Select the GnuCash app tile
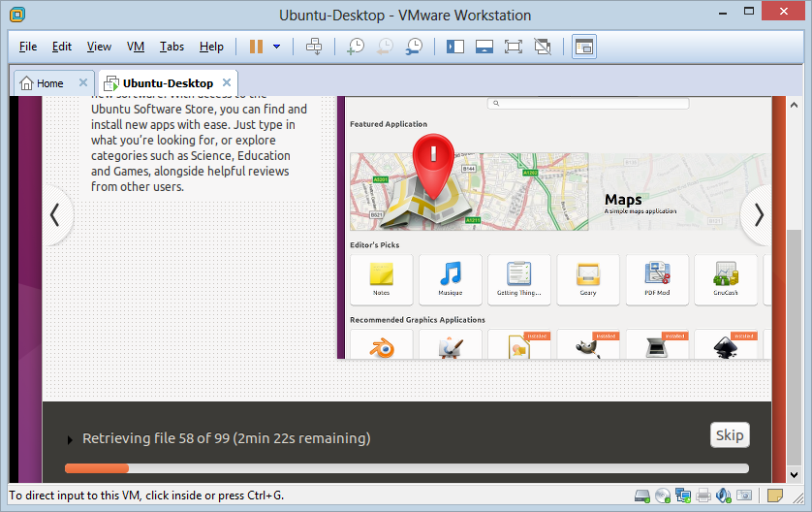The width and height of the screenshot is (812, 512). click(726, 280)
